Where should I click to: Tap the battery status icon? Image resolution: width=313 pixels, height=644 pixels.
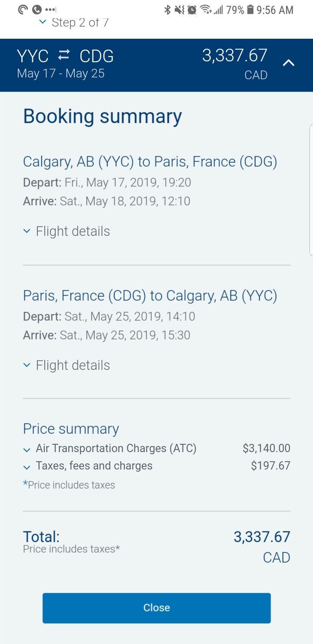pos(250,10)
